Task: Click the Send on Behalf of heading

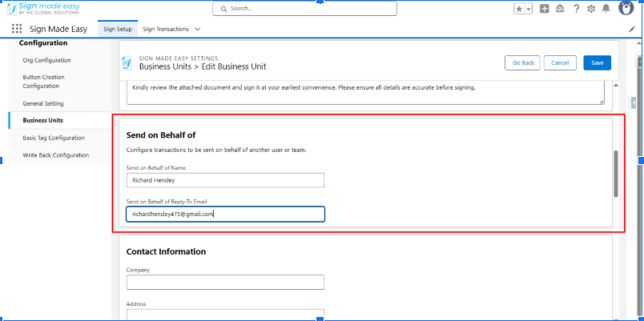Action: point(161,135)
